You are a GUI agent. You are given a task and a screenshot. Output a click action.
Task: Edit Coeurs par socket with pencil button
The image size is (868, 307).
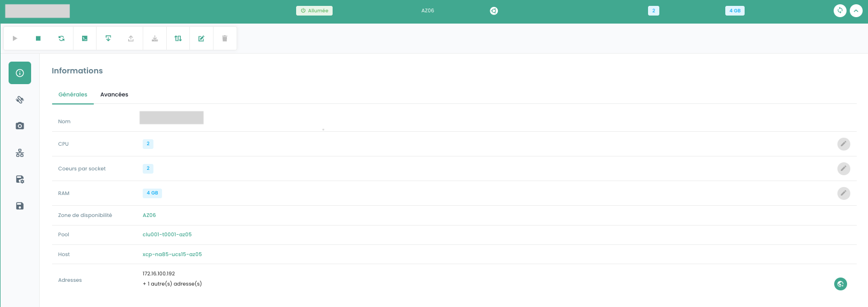pyautogui.click(x=843, y=168)
